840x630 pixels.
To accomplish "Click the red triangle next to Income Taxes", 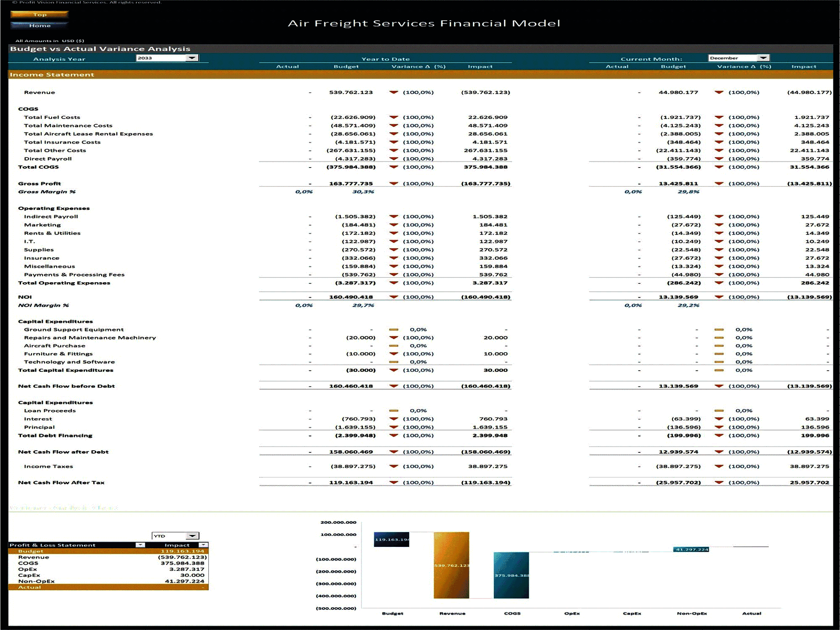I will 394,466.
